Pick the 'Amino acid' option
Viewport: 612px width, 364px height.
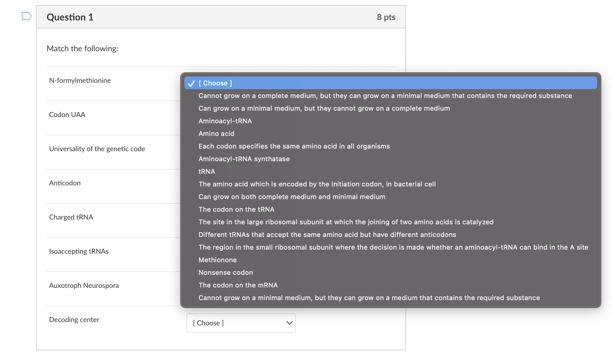tap(390, 134)
